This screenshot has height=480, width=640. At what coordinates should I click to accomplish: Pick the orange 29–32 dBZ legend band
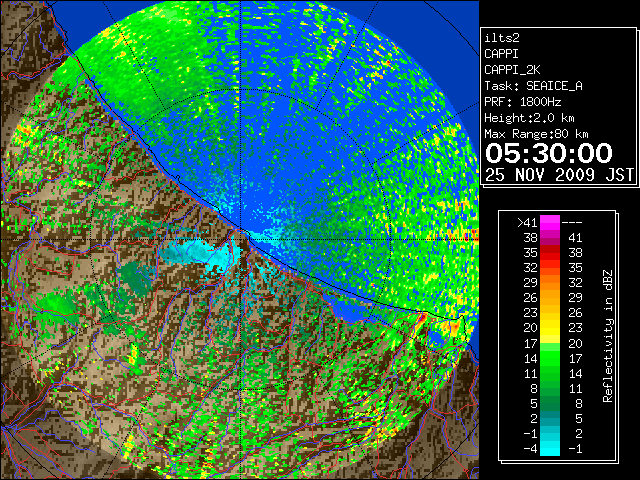(550, 283)
